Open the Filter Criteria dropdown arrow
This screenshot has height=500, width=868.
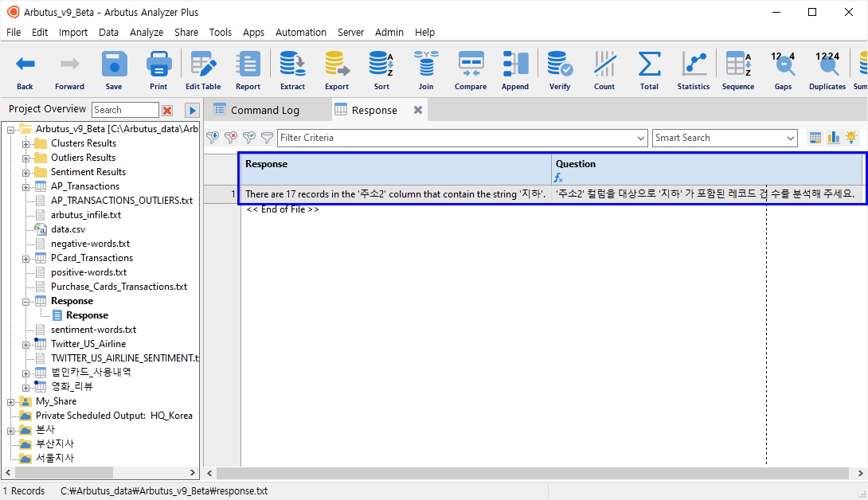(x=641, y=138)
